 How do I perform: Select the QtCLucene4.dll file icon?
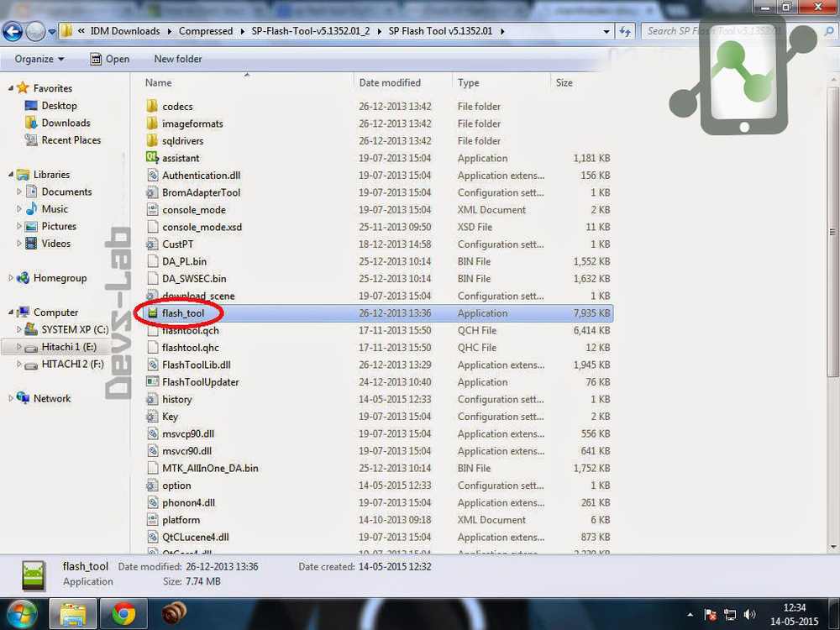click(x=153, y=537)
